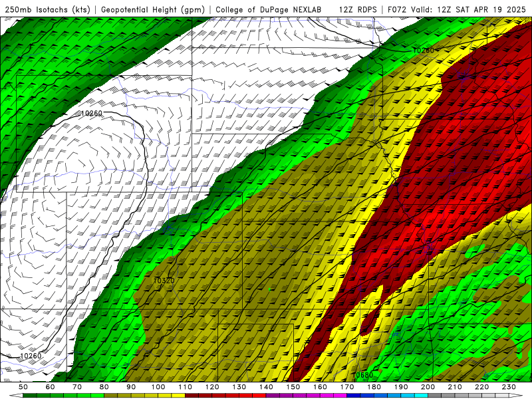Viewport: 532px width, 399px height.
Task: Click the right arrow cap of the color bar
Action: (516, 395)
